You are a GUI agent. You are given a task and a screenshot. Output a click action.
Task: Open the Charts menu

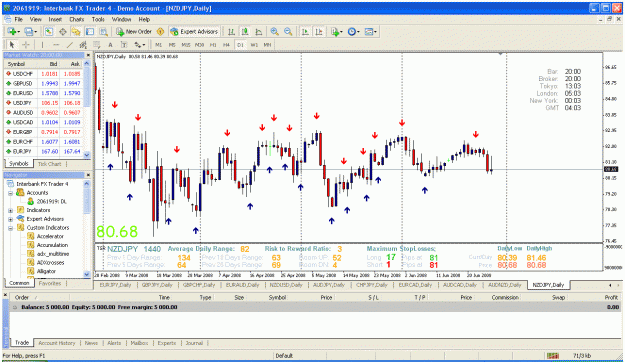pos(77,19)
